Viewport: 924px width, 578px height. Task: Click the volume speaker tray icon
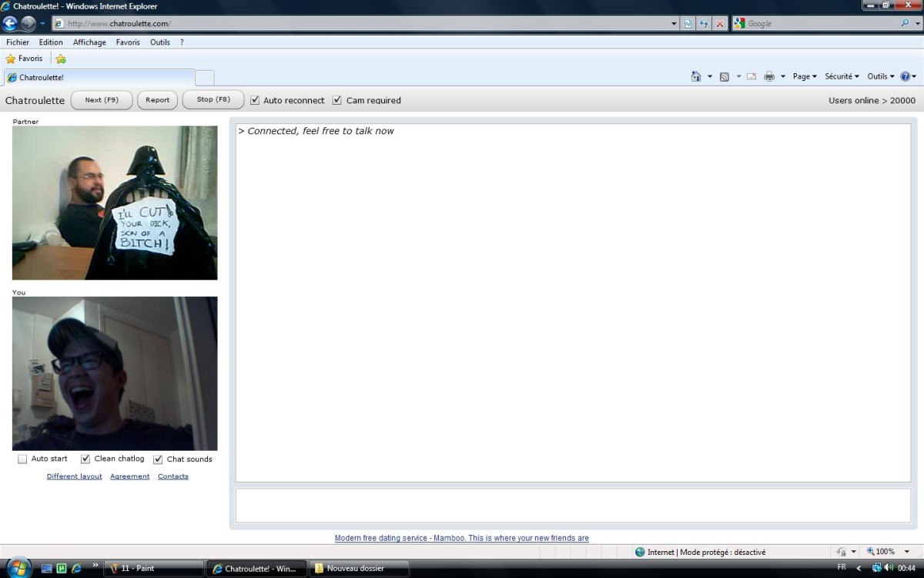point(889,568)
